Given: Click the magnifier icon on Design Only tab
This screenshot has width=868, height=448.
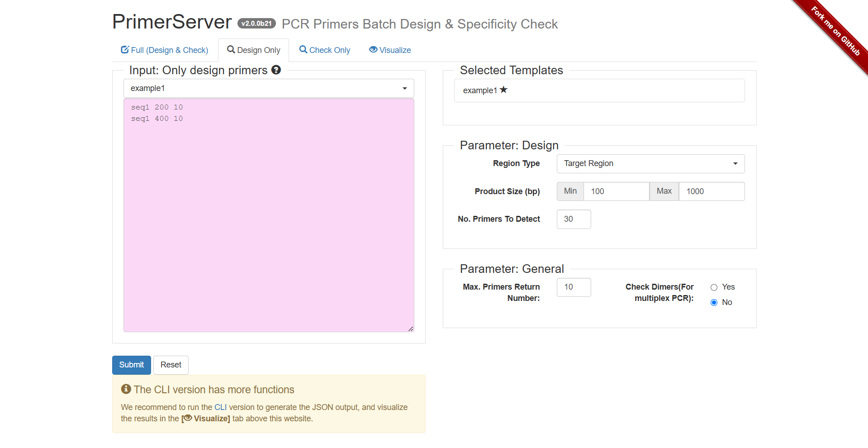Looking at the screenshot, I should click(x=232, y=50).
